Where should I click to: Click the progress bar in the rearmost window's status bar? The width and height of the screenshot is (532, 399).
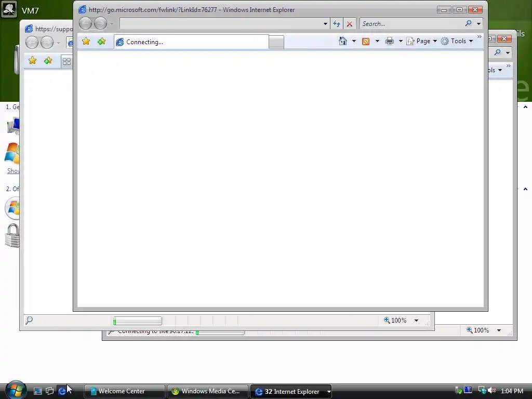(220, 333)
